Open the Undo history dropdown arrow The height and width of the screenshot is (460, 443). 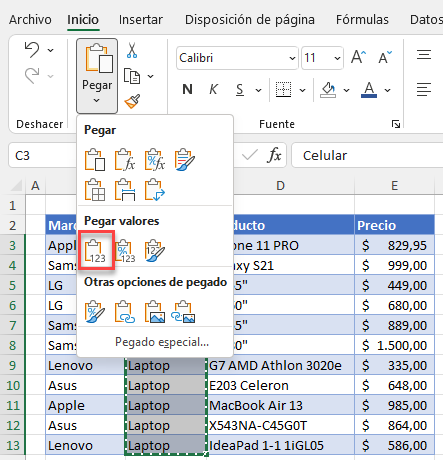click(50, 50)
